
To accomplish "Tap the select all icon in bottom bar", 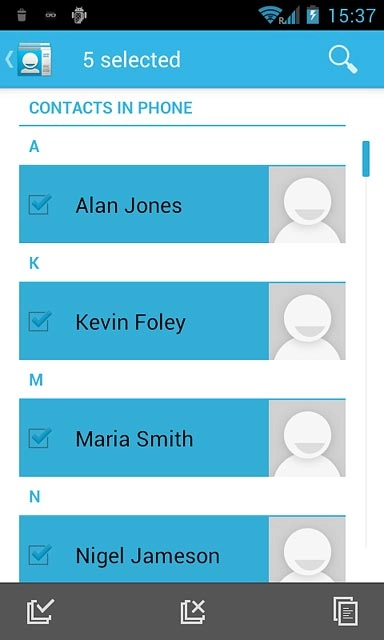I will coord(40,611).
